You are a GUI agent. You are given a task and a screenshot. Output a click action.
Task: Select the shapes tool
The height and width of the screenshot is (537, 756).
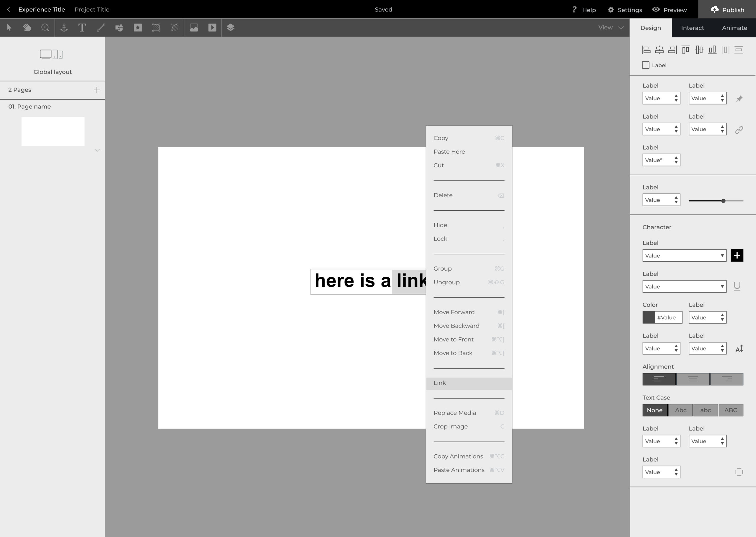(119, 27)
